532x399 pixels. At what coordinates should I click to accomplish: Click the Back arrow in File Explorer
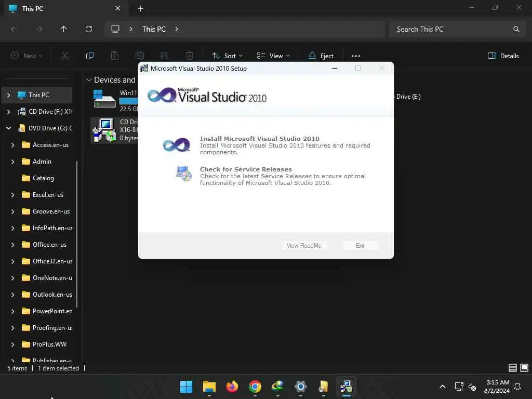point(14,29)
